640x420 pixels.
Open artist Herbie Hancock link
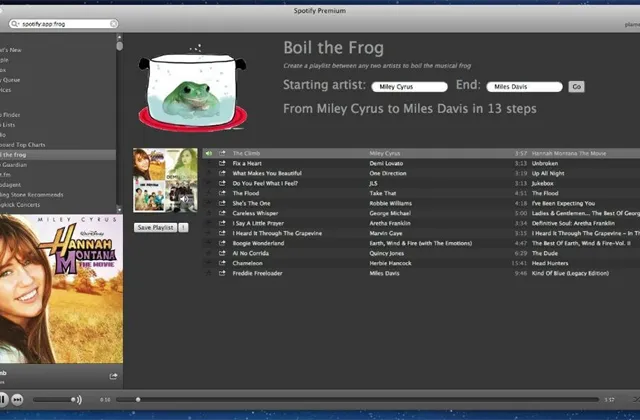(390, 263)
